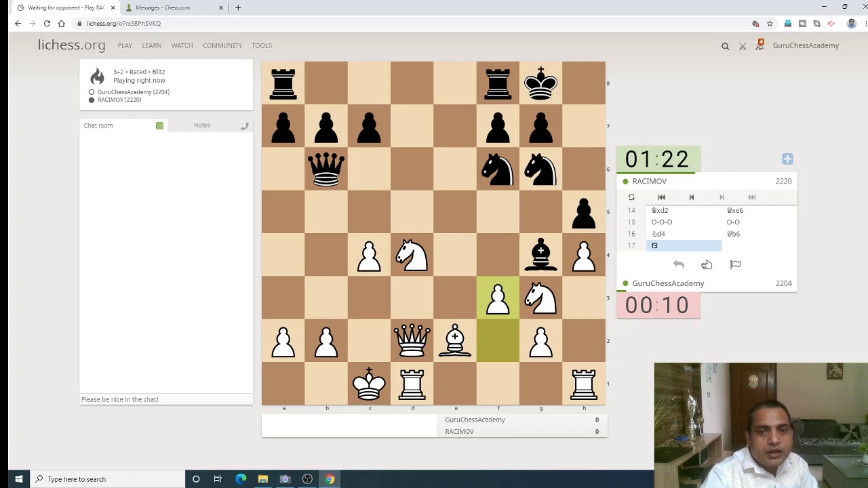Go to lichess.org home logo

coord(71,45)
